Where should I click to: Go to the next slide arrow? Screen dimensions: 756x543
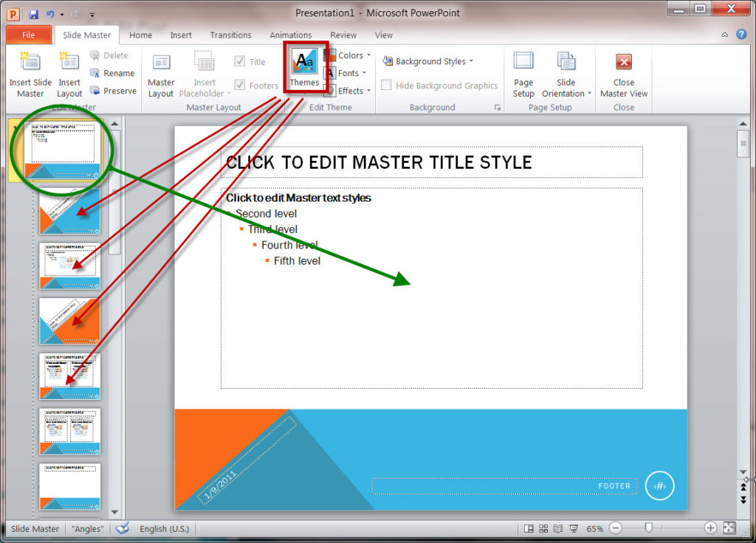(x=743, y=499)
